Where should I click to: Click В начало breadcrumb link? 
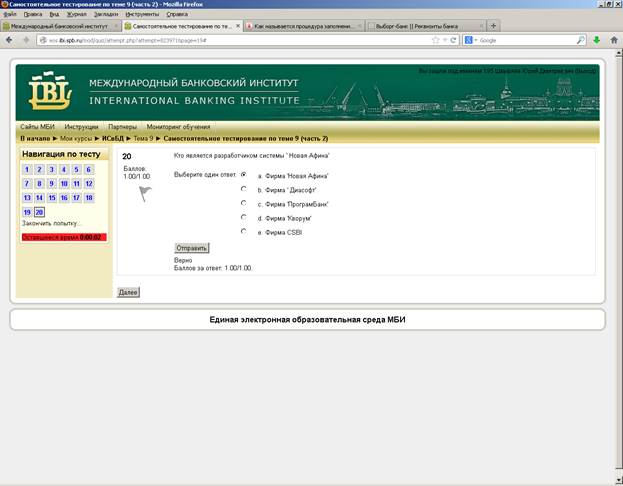tap(35, 138)
